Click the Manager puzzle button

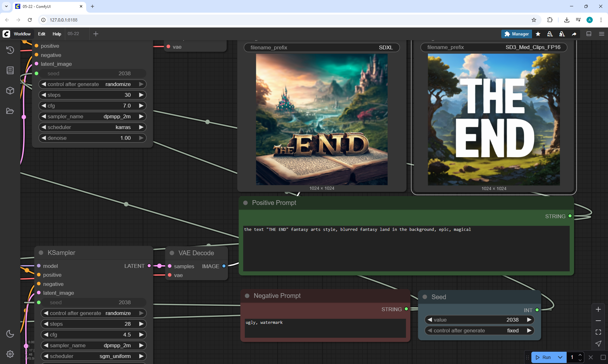coord(516,34)
